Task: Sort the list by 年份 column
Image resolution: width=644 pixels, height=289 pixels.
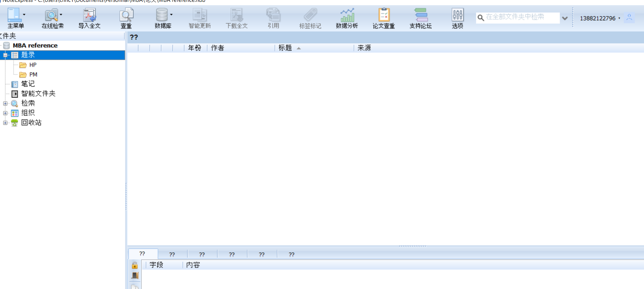Action: (195, 48)
